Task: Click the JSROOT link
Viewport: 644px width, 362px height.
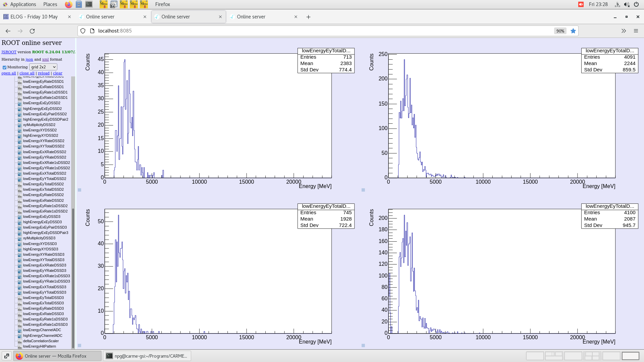Action: coord(9,52)
